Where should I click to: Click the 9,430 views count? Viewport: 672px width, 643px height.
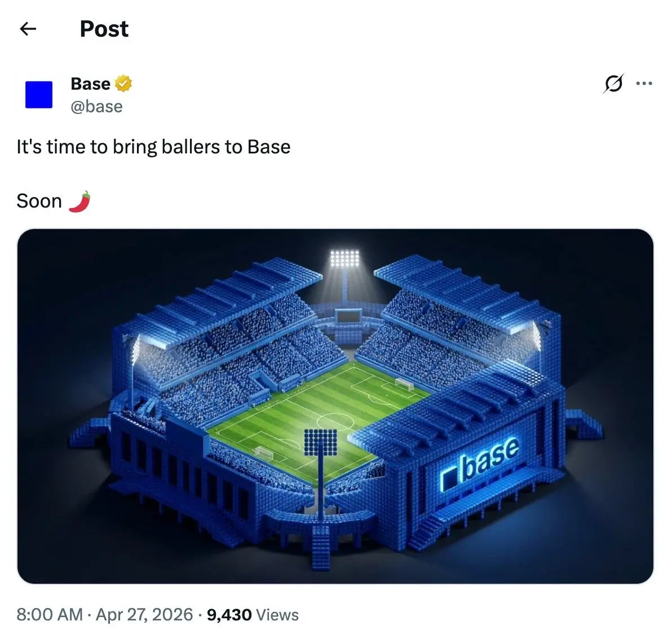tap(228, 614)
